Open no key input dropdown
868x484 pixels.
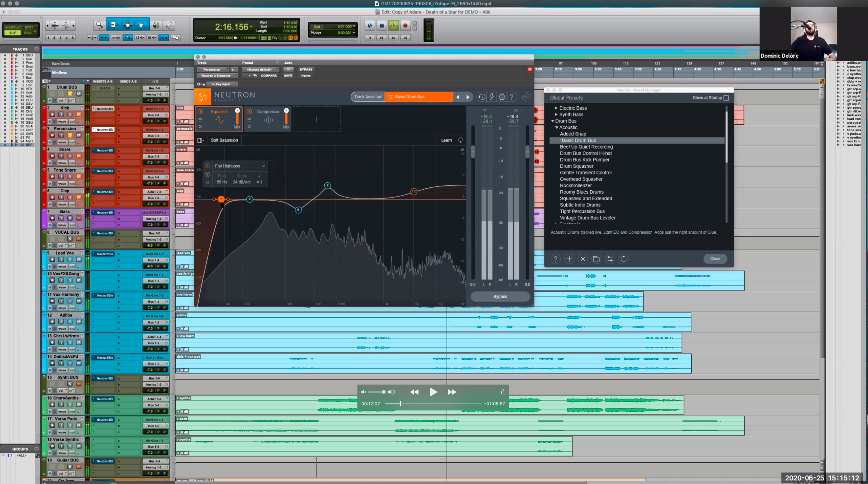(x=222, y=84)
